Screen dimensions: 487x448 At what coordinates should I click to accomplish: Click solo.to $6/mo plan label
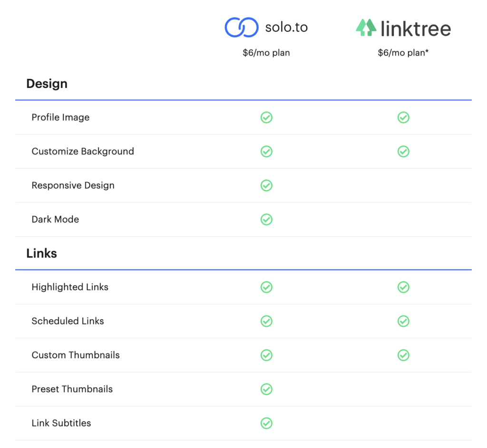click(266, 53)
